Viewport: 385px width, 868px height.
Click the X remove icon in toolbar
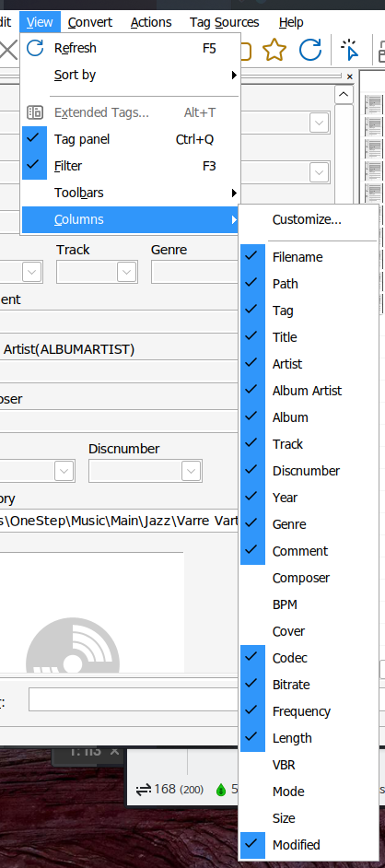[7, 51]
